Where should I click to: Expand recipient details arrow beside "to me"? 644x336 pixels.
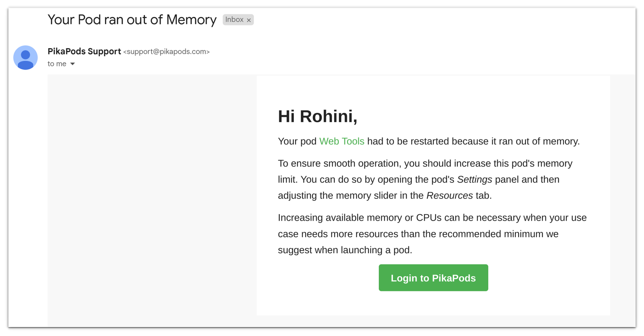[72, 64]
